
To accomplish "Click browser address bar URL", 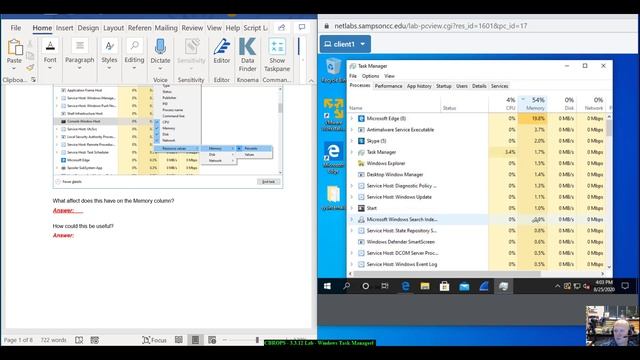I will point(431,26).
